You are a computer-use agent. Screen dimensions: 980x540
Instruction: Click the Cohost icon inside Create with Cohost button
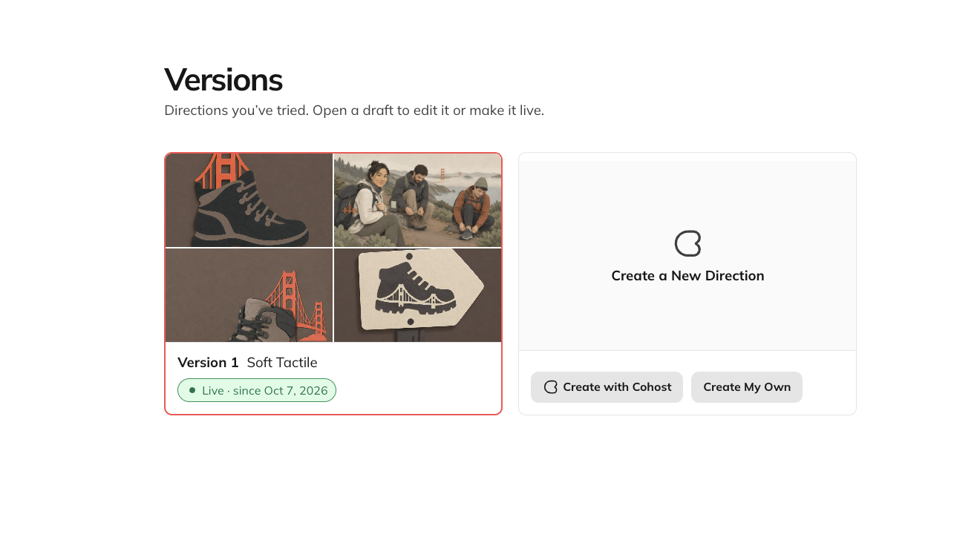click(550, 387)
